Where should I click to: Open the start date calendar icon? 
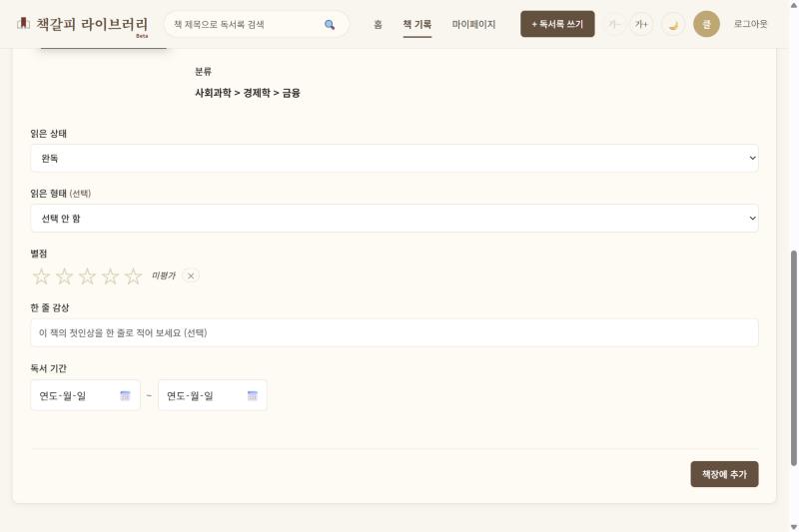[125, 395]
